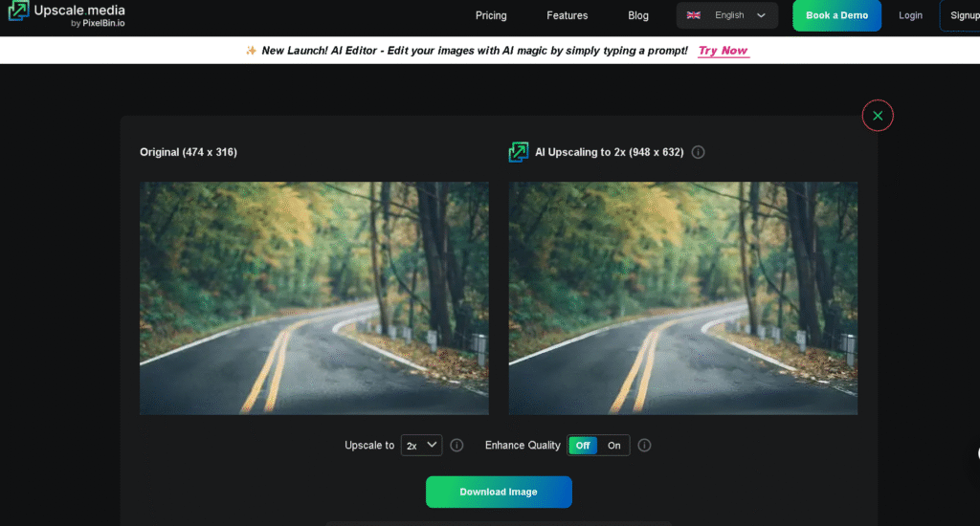Open the Upscale to 2x dropdown
980x526 pixels.
[x=421, y=446]
